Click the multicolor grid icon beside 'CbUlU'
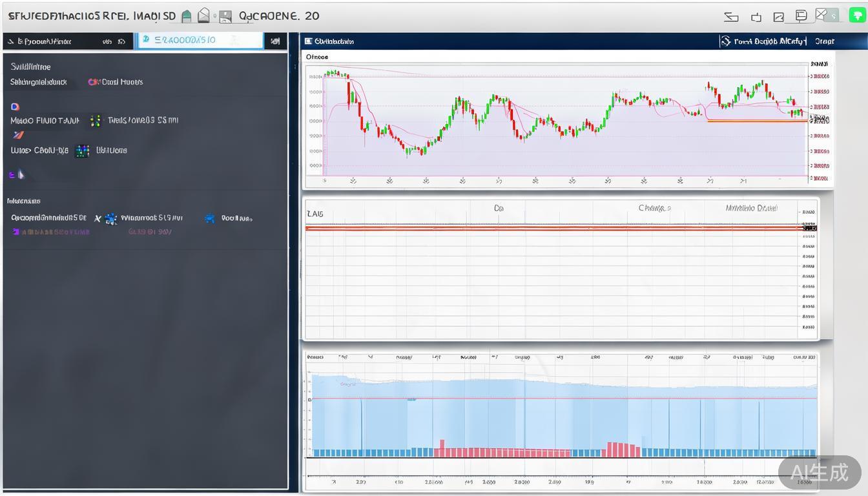Image resolution: width=868 pixels, height=496 pixels. 82,150
